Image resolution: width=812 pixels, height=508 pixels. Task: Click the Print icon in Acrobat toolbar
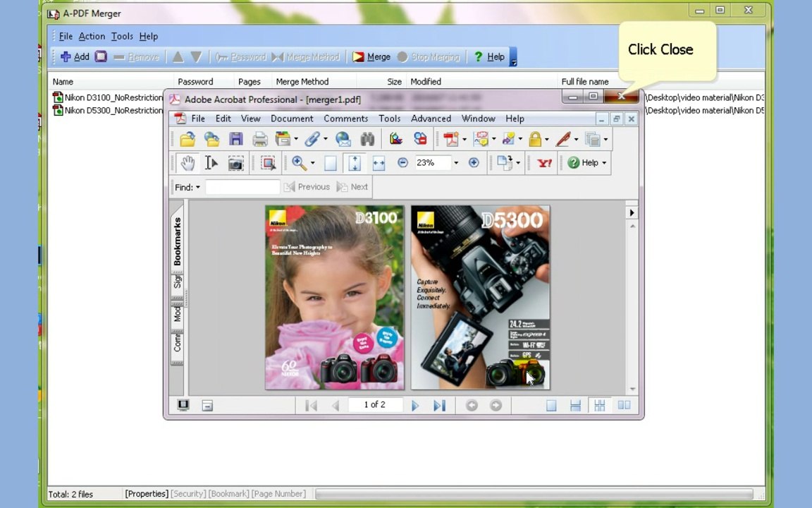click(259, 139)
